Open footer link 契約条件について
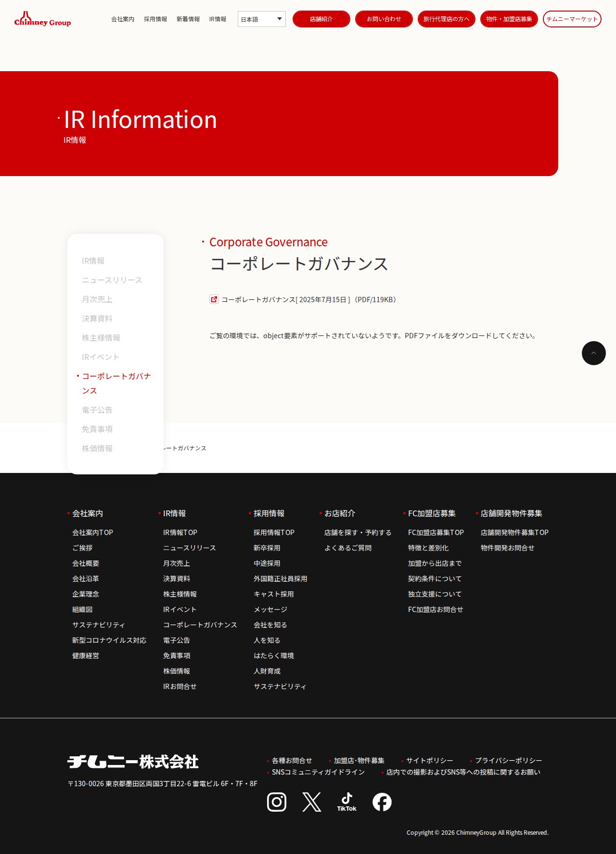 click(x=435, y=579)
